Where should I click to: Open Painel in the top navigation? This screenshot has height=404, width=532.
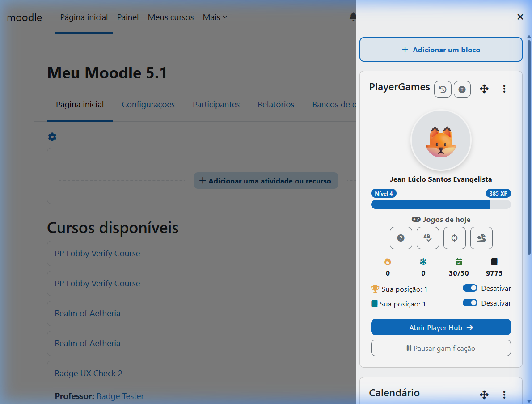(x=127, y=17)
